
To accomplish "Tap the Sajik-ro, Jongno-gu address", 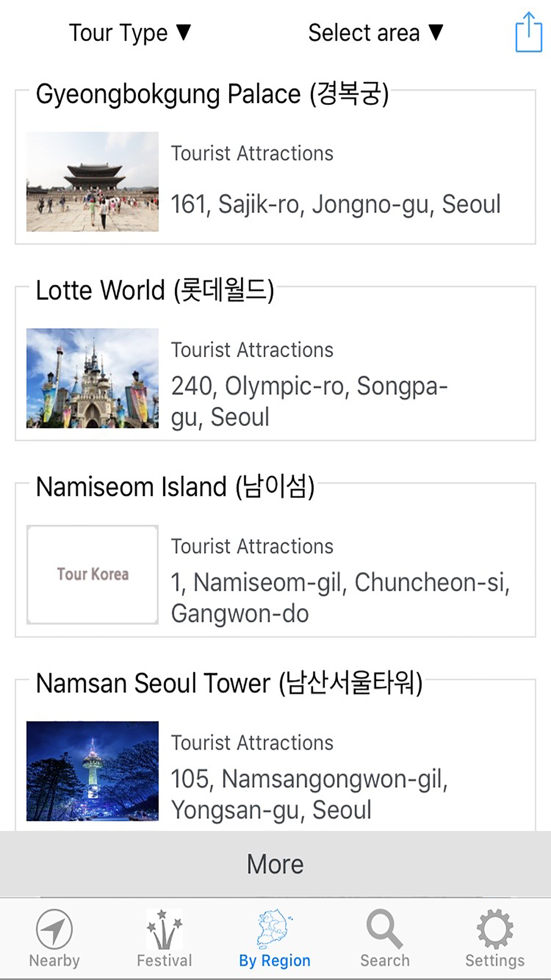I will (x=336, y=204).
